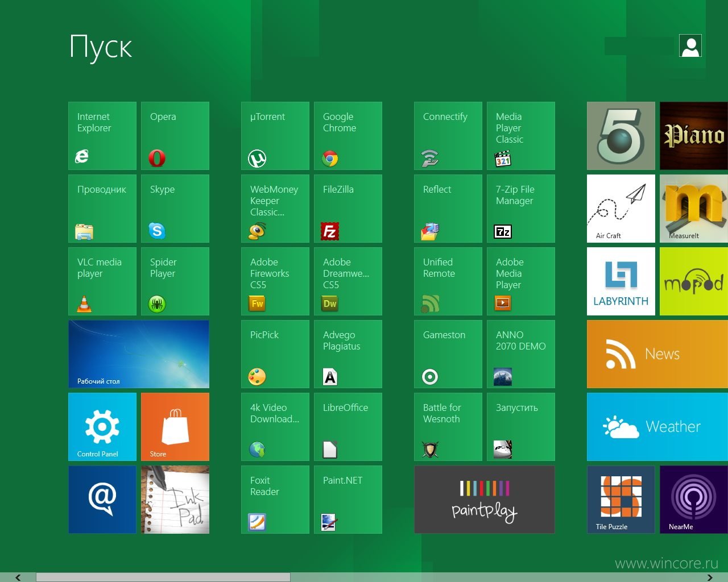This screenshot has height=582, width=728.
Task: Open the Reflect tile
Action: click(x=448, y=209)
